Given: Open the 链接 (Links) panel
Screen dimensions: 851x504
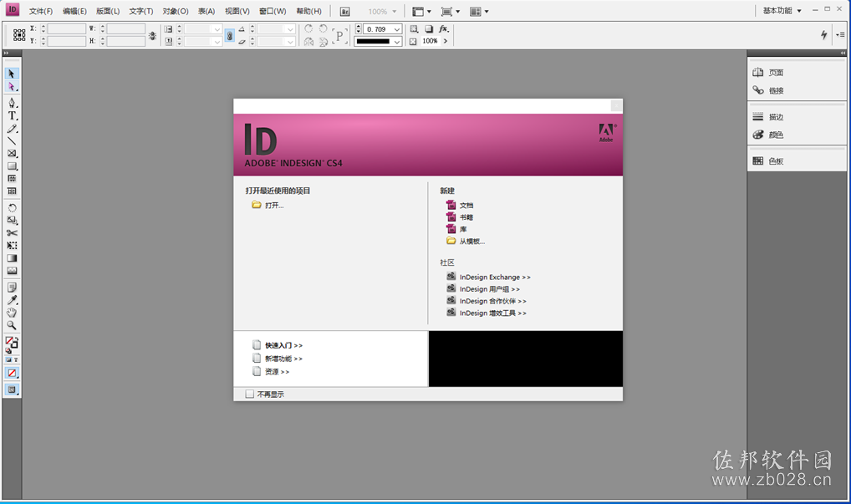Looking at the screenshot, I should (768, 90).
